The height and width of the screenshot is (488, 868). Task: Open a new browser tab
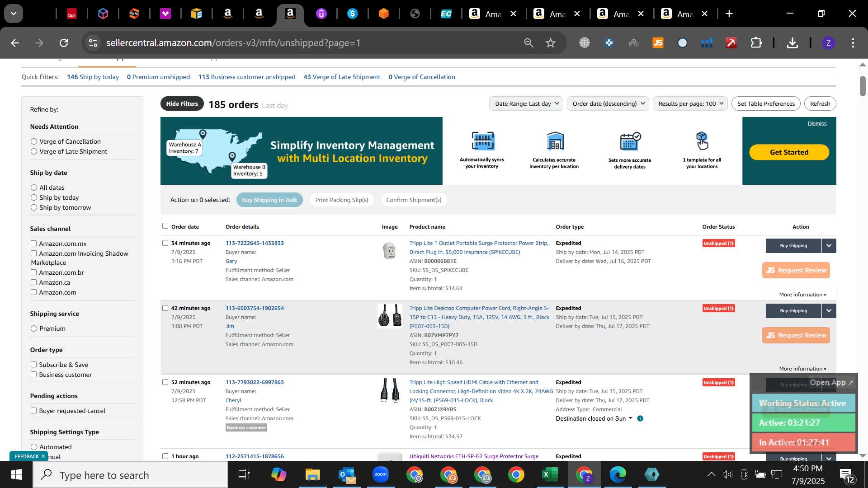[x=729, y=14]
